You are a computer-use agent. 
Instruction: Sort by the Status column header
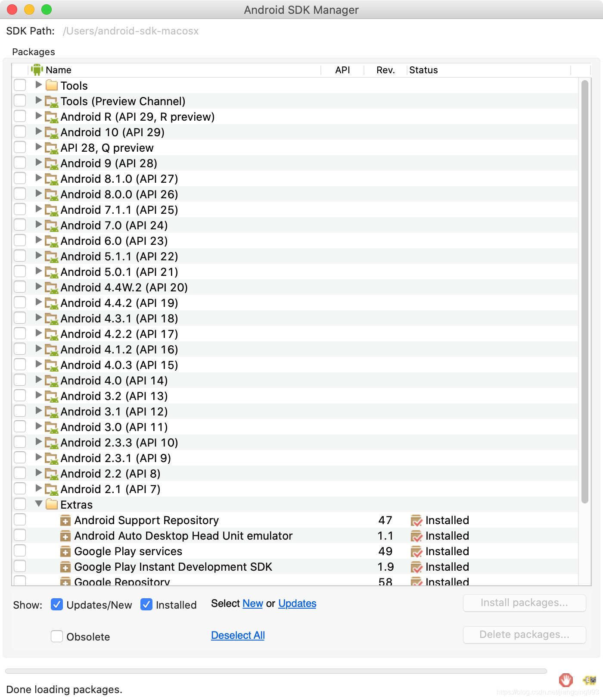click(x=489, y=70)
